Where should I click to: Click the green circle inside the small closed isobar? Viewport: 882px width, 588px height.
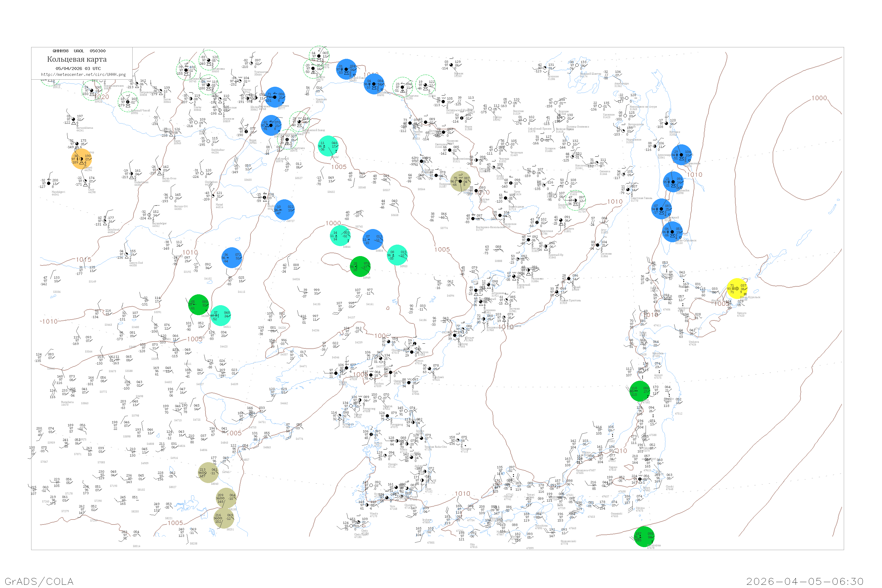[360, 267]
